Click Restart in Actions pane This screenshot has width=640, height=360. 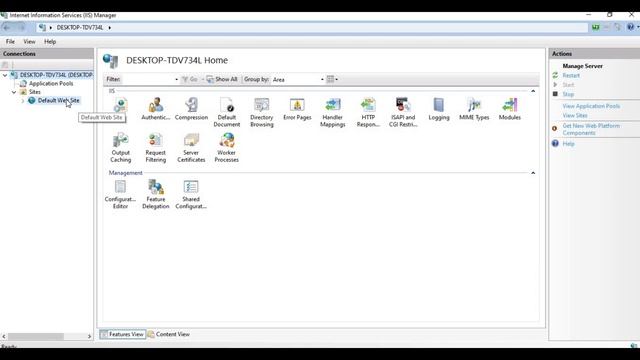[571, 76]
